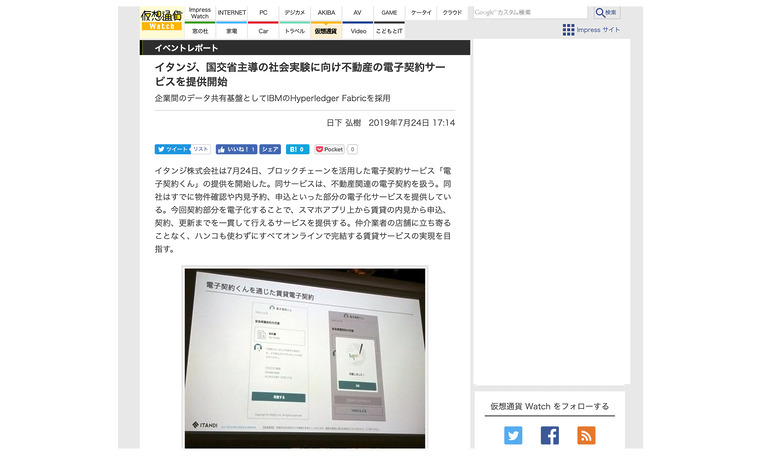
Task: Click the イベントレポート category label
Action: (x=186, y=48)
